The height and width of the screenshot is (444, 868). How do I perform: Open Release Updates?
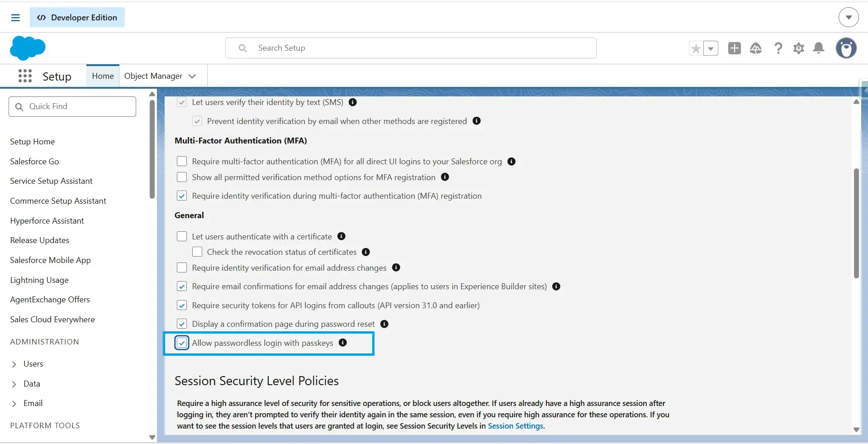pos(40,240)
